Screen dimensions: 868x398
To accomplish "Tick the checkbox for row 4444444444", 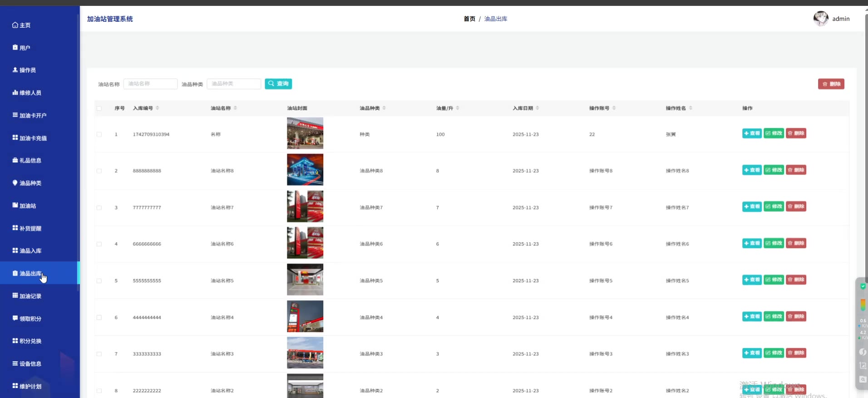I will (x=99, y=318).
